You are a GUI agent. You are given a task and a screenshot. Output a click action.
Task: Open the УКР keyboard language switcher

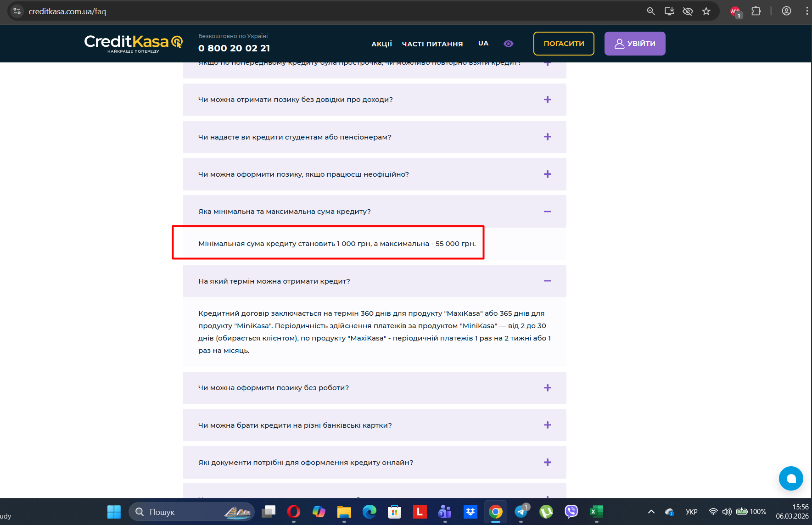692,512
